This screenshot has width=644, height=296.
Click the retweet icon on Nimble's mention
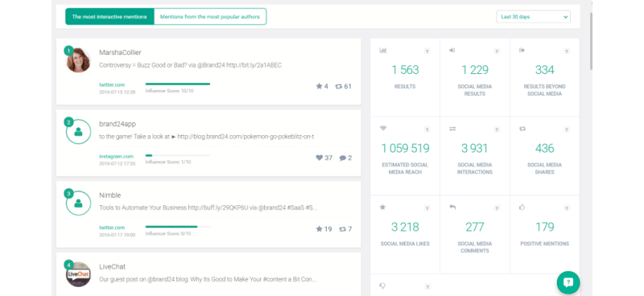coord(343,229)
